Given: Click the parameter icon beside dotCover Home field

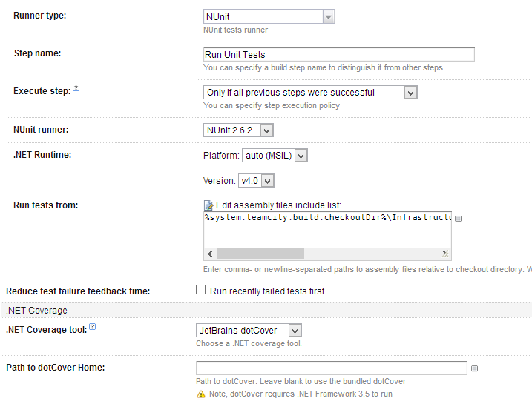Looking at the screenshot, I should click(x=474, y=368).
